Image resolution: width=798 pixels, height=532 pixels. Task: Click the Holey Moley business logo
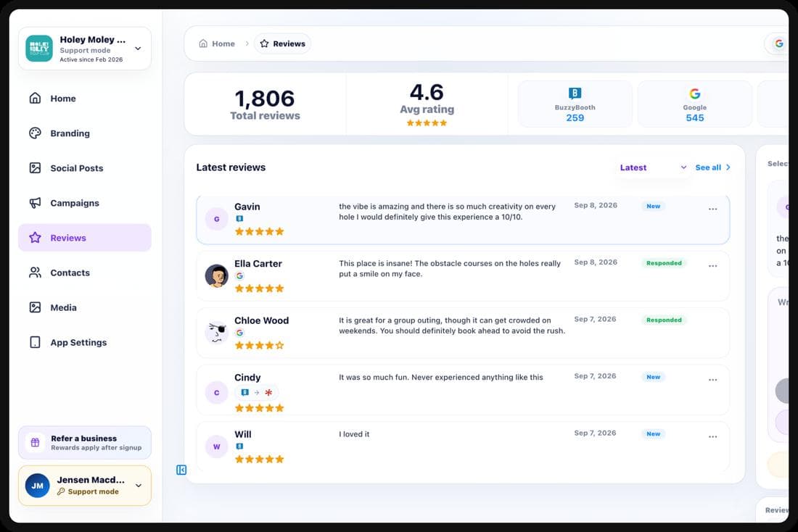tap(39, 49)
